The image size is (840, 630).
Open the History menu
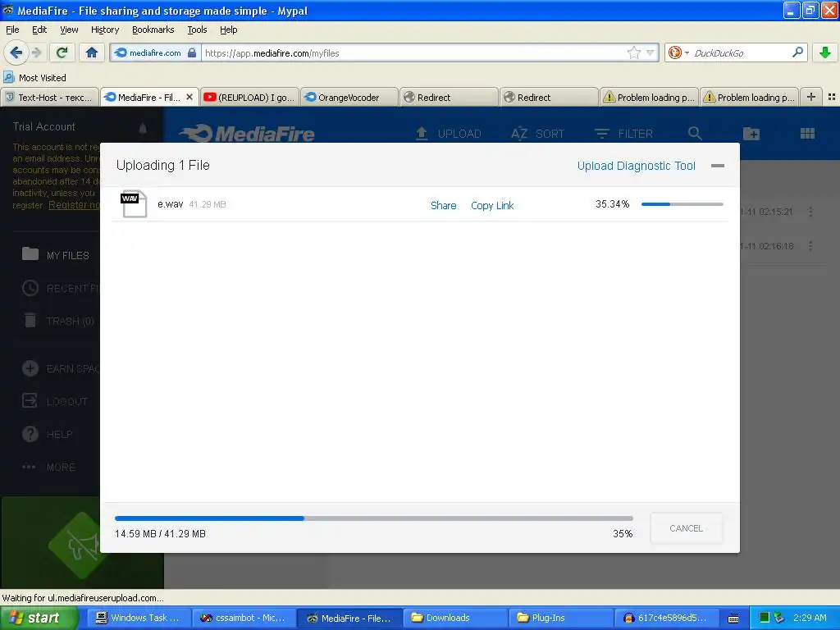104,30
